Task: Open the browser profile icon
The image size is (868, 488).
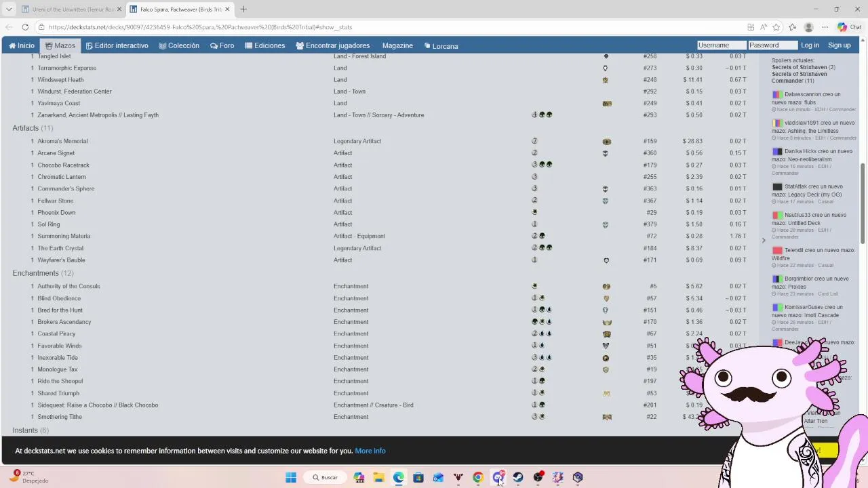Action: tap(808, 27)
